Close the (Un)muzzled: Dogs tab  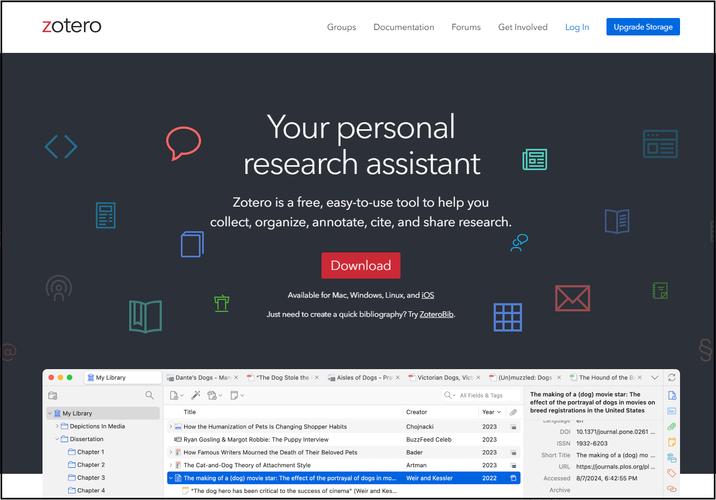(x=559, y=378)
